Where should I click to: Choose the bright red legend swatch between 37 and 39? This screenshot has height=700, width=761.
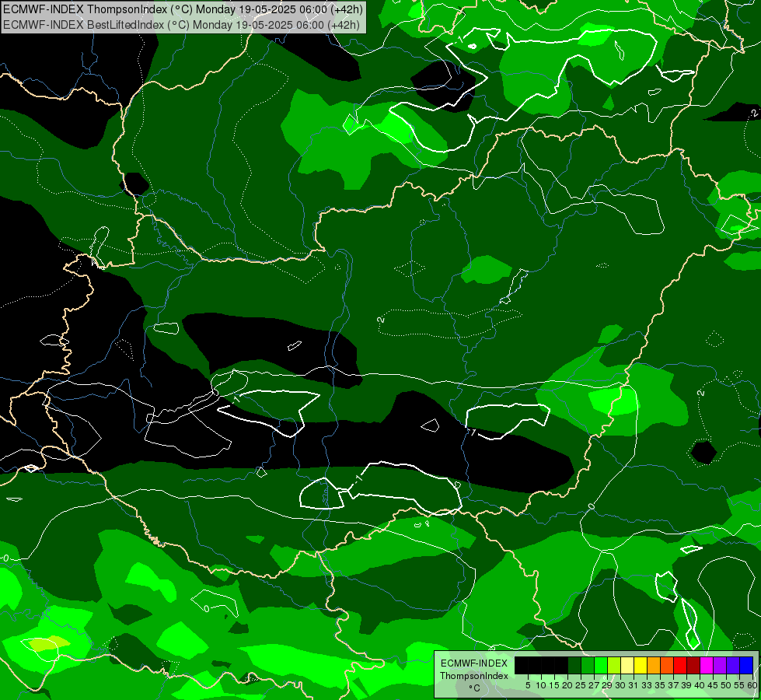tap(680, 665)
